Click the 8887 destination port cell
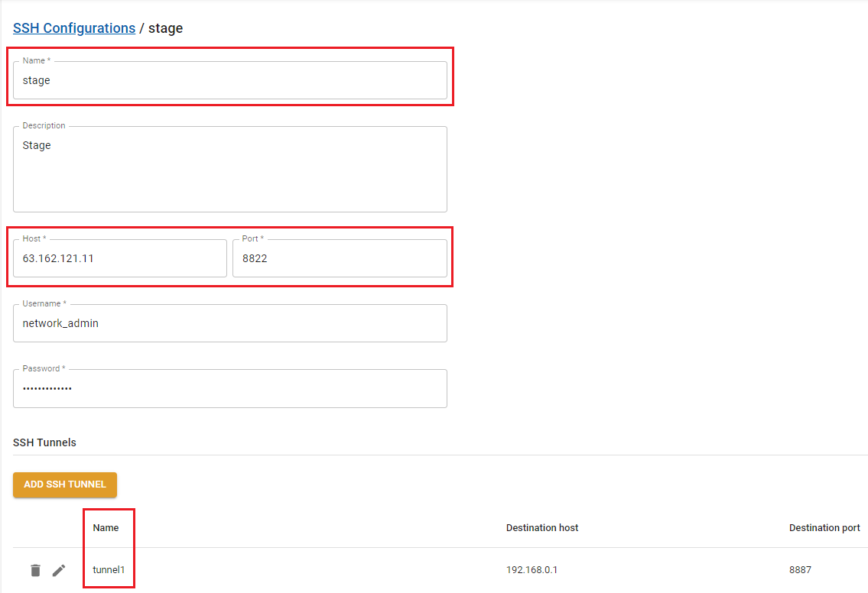Image resolution: width=868 pixels, height=593 pixels. pyautogui.click(x=801, y=570)
